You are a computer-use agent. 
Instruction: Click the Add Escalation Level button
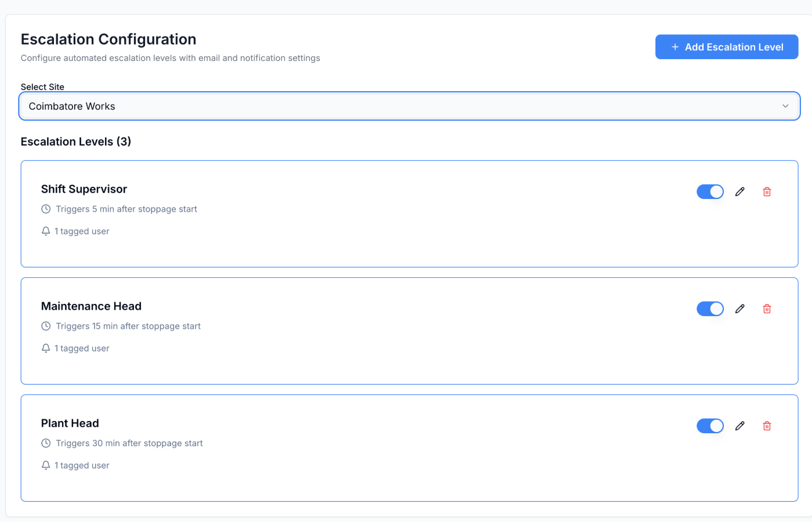pyautogui.click(x=727, y=47)
